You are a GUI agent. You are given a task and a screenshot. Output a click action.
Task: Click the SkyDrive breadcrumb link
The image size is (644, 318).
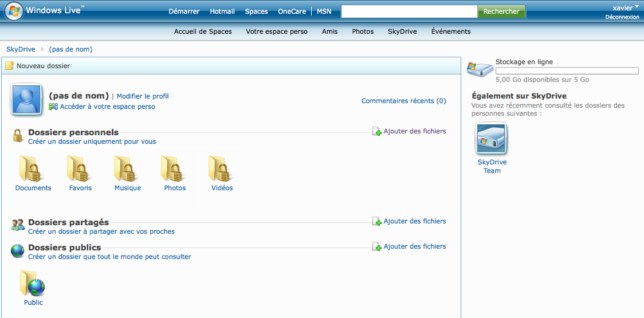pos(21,49)
